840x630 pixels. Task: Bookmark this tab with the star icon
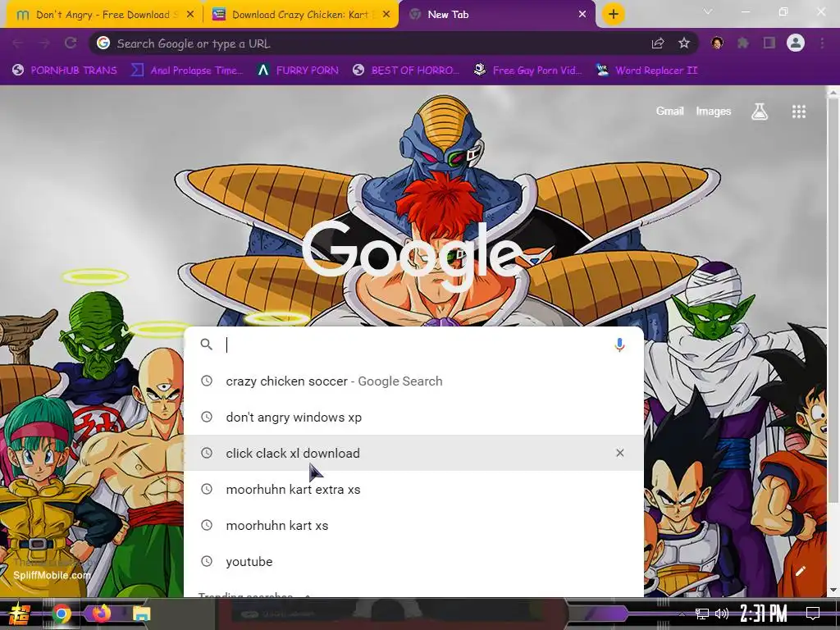pyautogui.click(x=684, y=43)
